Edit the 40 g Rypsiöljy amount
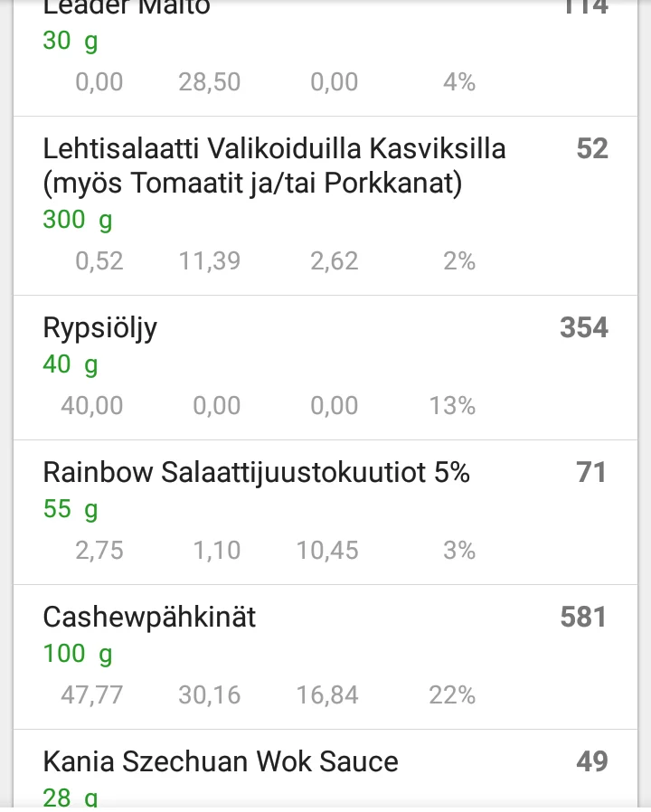Viewport: 651px width, 812px height. 71,364
